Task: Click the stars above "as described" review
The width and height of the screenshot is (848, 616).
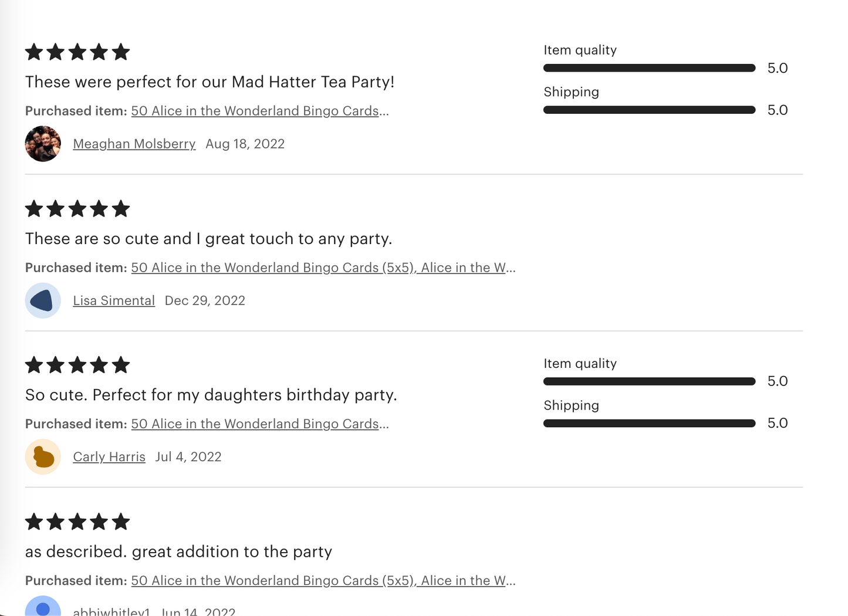Action: (77, 522)
